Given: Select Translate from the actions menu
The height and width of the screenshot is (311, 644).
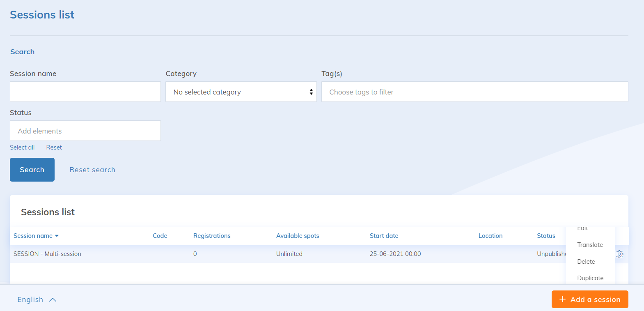Looking at the screenshot, I should click(590, 245).
